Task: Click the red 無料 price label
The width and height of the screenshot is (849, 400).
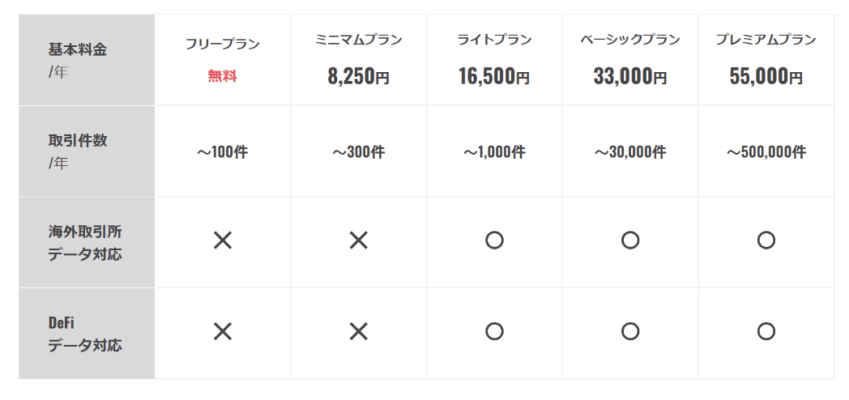Action: 223,77
